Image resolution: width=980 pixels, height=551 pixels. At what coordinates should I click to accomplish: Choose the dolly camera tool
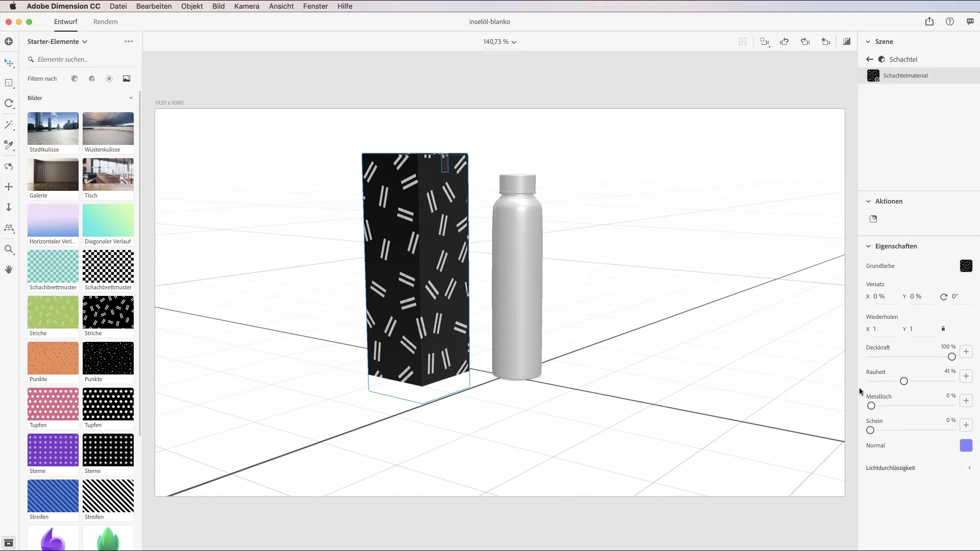pos(9,207)
